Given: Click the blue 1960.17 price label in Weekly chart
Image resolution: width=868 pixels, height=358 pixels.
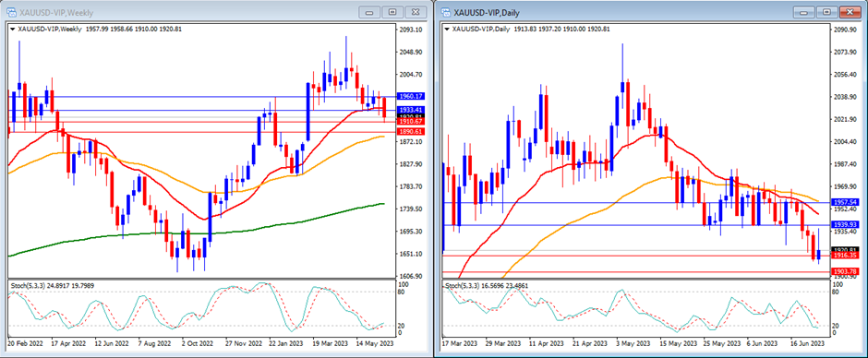Looking at the screenshot, I should click(x=410, y=97).
